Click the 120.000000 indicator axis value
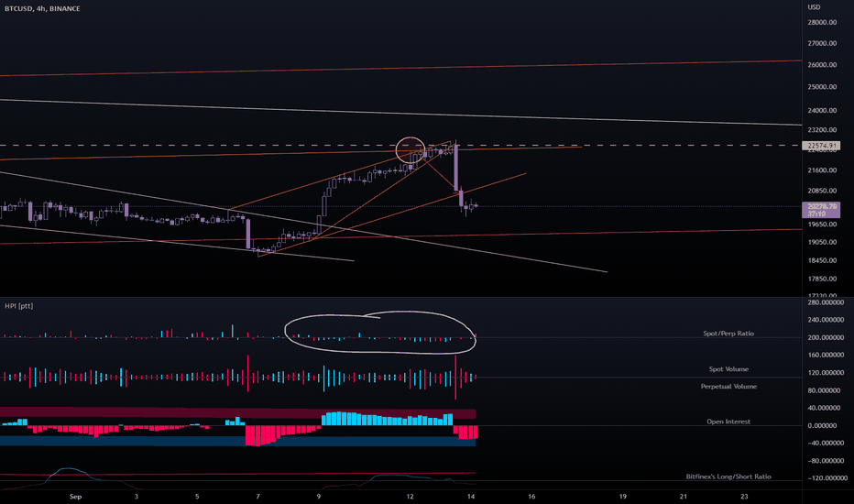Screen dimensions: 854x504 click(826, 373)
